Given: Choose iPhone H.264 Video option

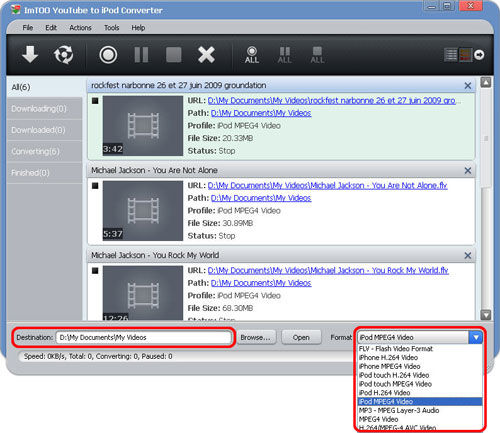Looking at the screenshot, I should [x=420, y=358].
